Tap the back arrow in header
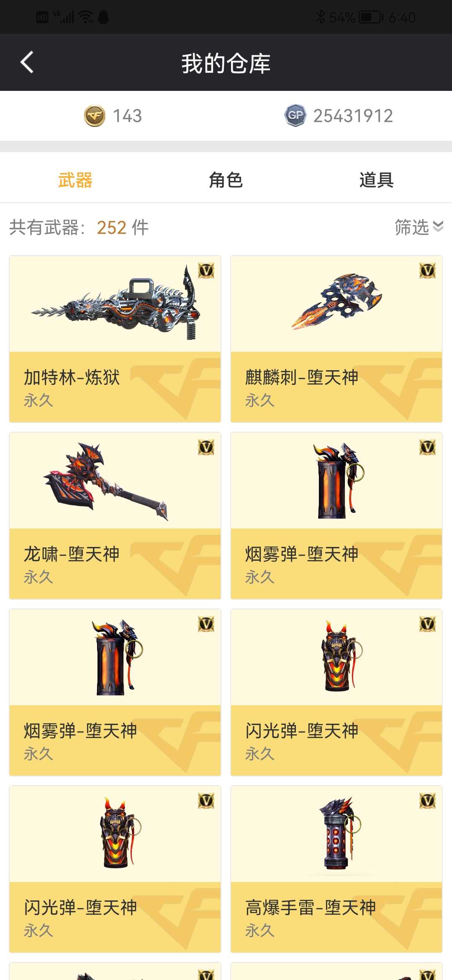 (27, 62)
